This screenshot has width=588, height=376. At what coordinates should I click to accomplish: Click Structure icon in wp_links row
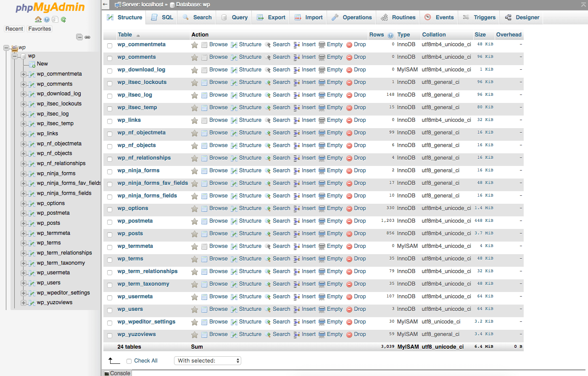(235, 121)
